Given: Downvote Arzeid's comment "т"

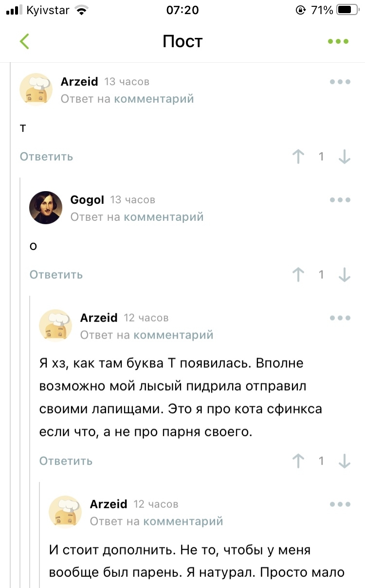Looking at the screenshot, I should 345,156.
